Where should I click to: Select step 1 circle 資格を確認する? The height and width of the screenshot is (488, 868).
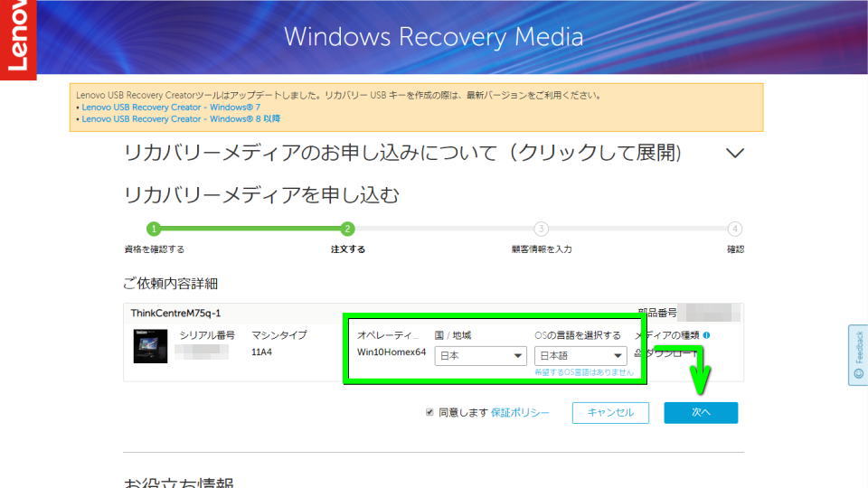click(154, 229)
